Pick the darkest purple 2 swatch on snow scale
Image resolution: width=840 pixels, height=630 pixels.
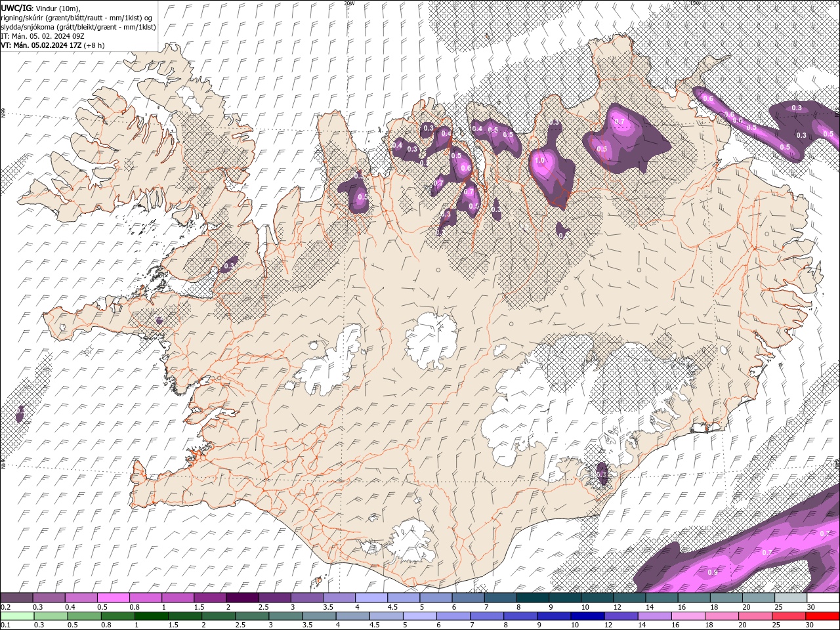[242, 598]
